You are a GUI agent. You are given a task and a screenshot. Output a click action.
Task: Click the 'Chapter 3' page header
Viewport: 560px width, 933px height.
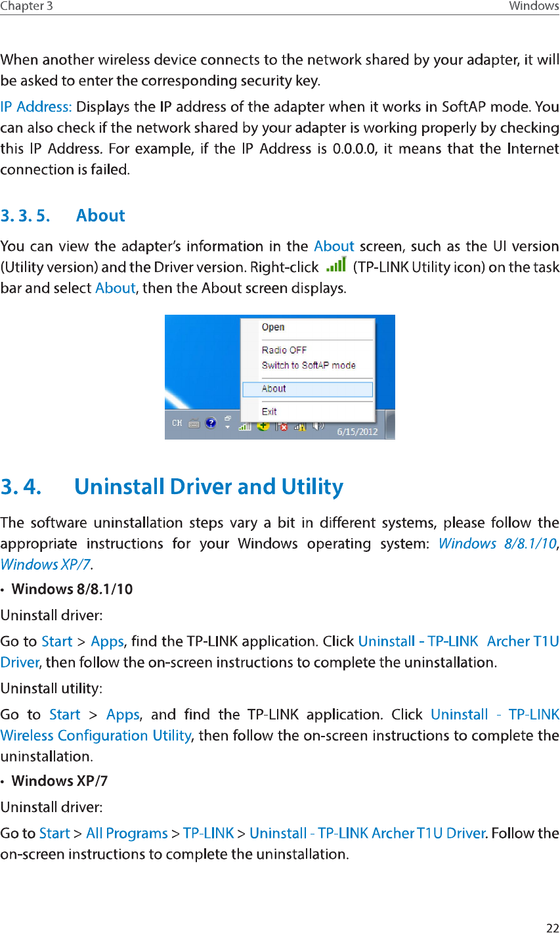[27, 6]
